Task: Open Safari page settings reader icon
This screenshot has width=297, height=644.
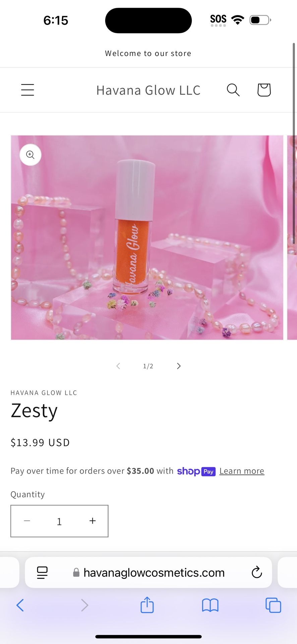Action: pyautogui.click(x=42, y=573)
